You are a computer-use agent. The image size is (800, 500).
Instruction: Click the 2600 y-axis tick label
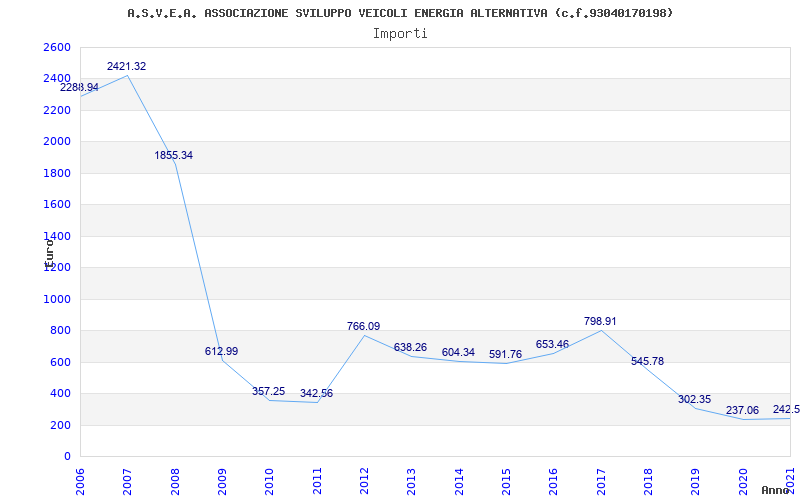click(57, 48)
